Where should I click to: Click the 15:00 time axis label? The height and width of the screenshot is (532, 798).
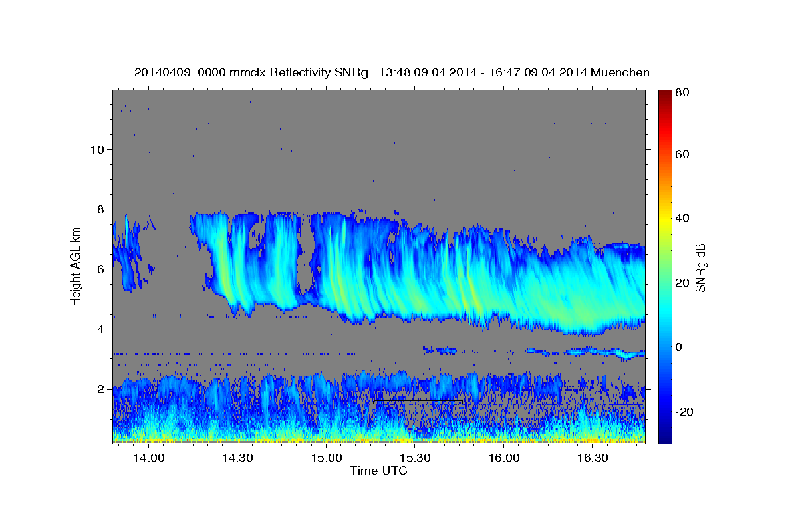(326, 458)
